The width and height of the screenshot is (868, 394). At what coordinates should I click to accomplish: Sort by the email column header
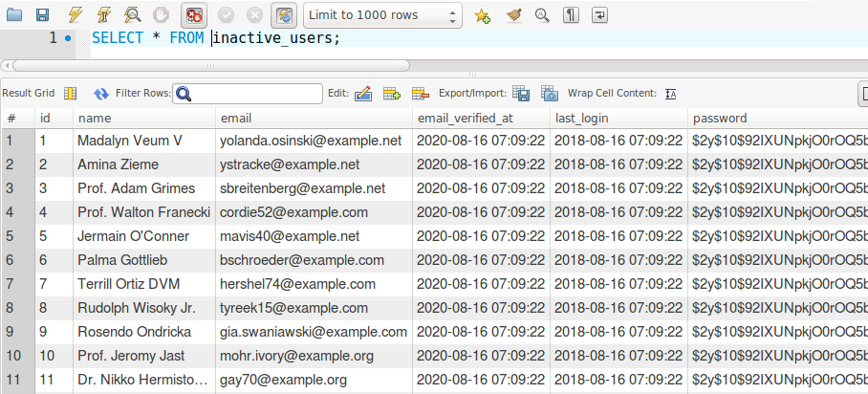(x=314, y=118)
